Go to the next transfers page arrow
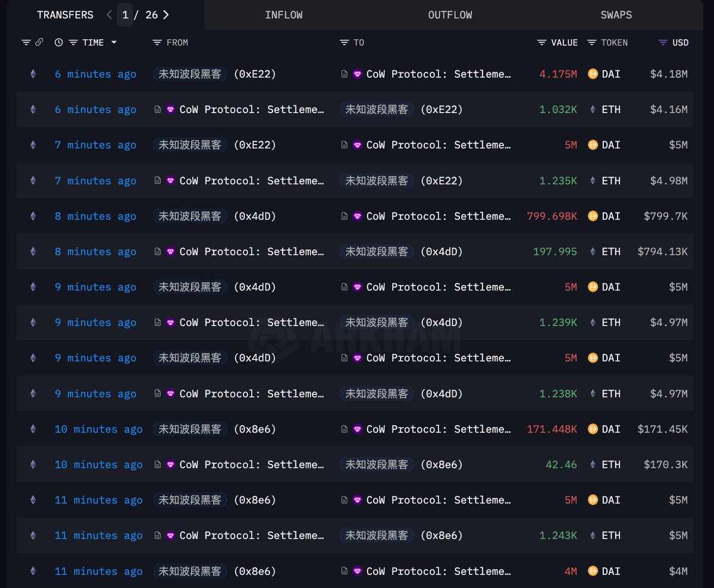 166,15
